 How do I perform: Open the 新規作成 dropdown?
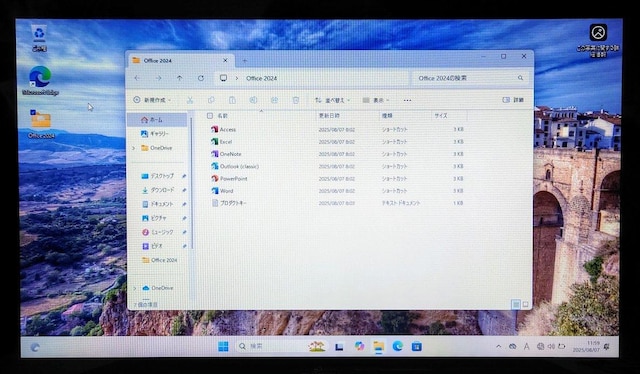coord(152,100)
